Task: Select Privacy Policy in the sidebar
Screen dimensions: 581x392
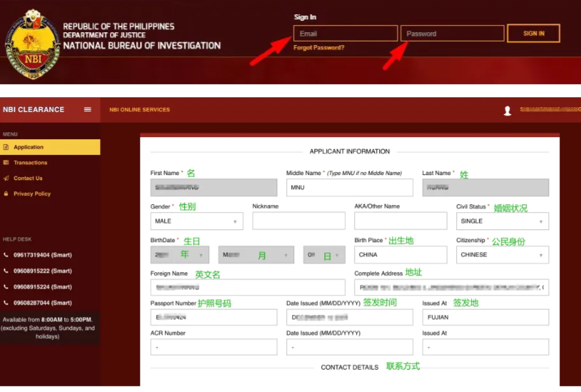Action: tap(32, 194)
